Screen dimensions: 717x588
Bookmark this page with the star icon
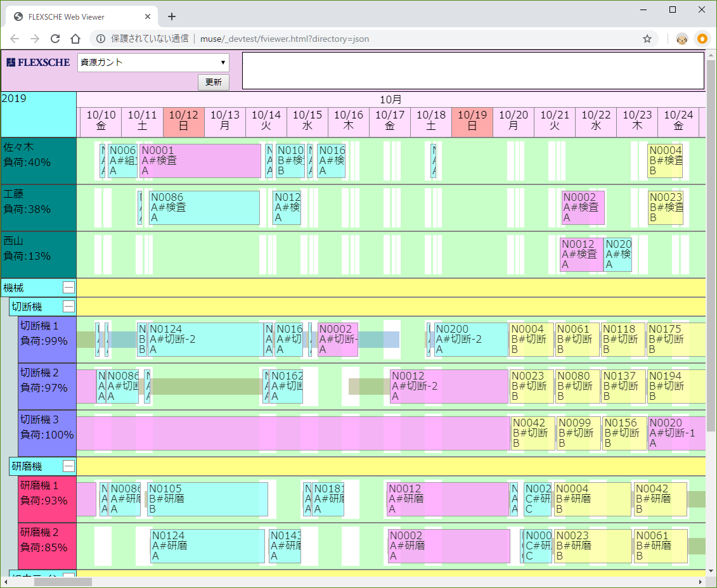click(647, 39)
